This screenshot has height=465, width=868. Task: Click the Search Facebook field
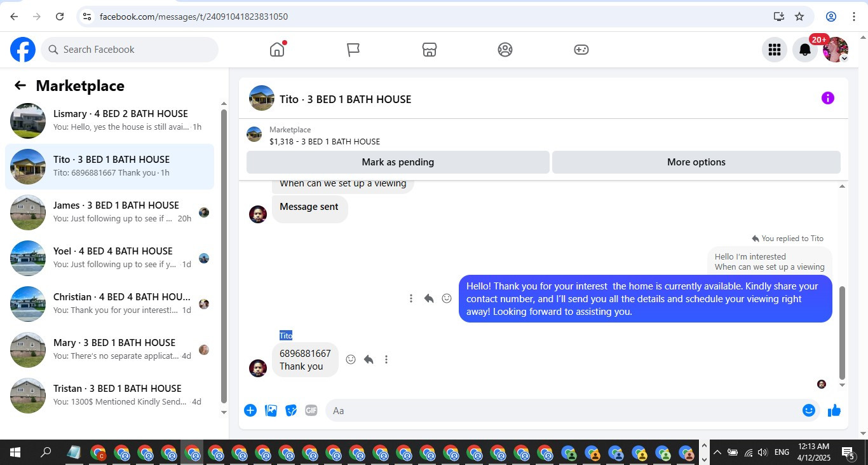130,50
